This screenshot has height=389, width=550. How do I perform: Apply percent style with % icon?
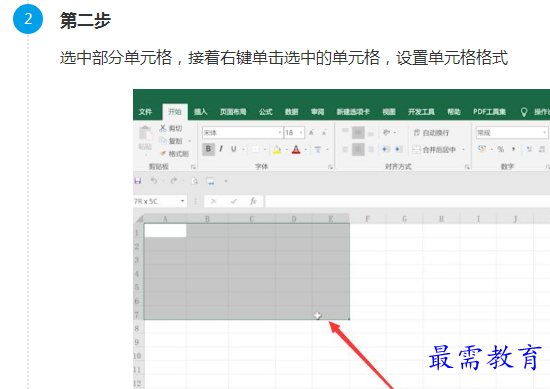[501, 149]
